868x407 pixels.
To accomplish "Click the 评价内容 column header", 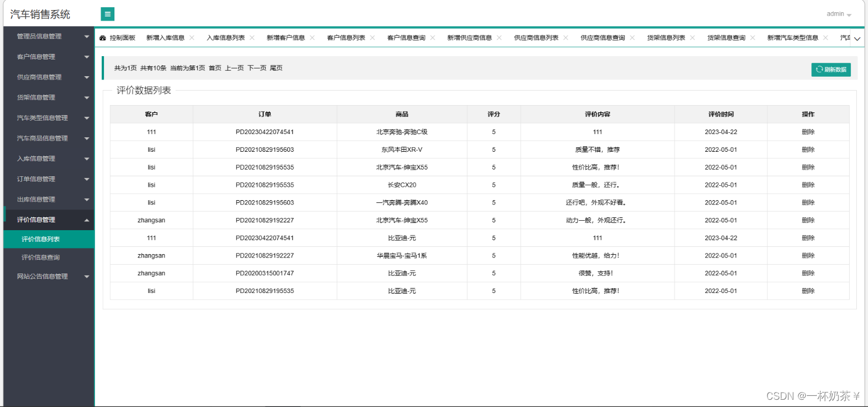I will (x=597, y=114).
